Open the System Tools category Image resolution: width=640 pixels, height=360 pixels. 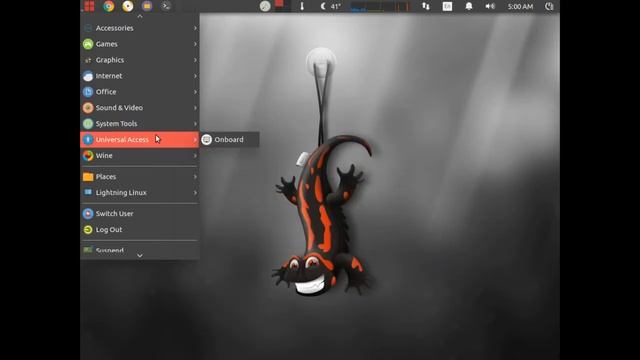(140, 124)
